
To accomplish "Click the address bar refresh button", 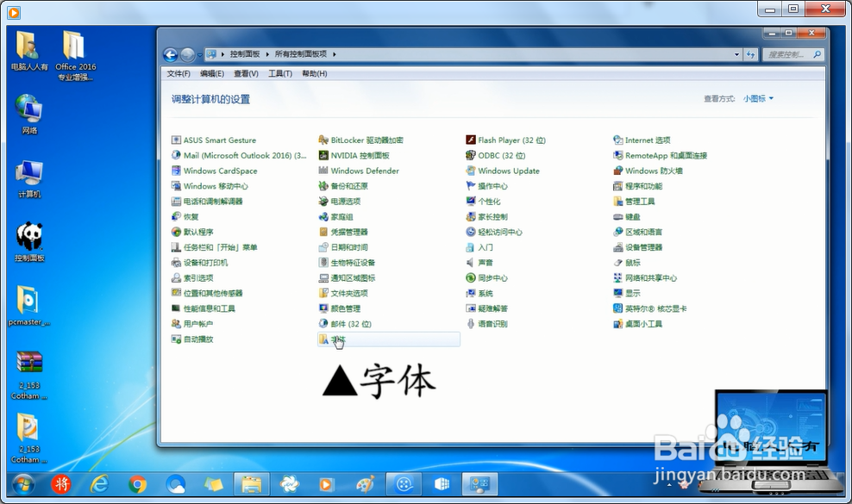I will 751,54.
